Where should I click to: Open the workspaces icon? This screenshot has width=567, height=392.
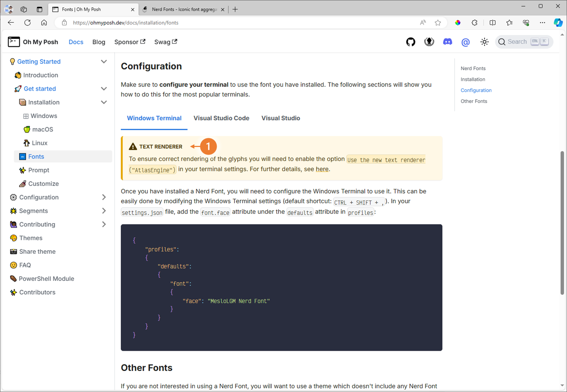pyautogui.click(x=24, y=9)
